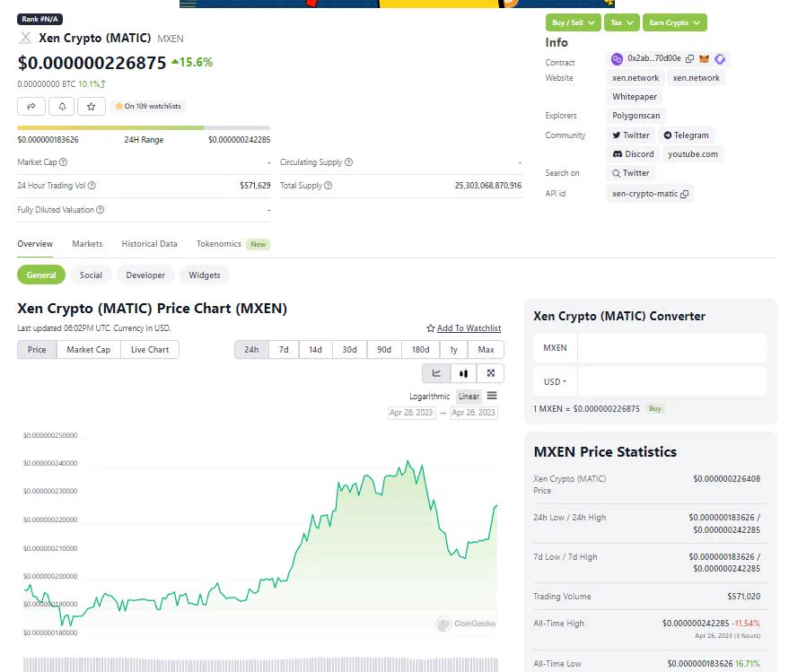Copy the contract address icon

tap(689, 59)
